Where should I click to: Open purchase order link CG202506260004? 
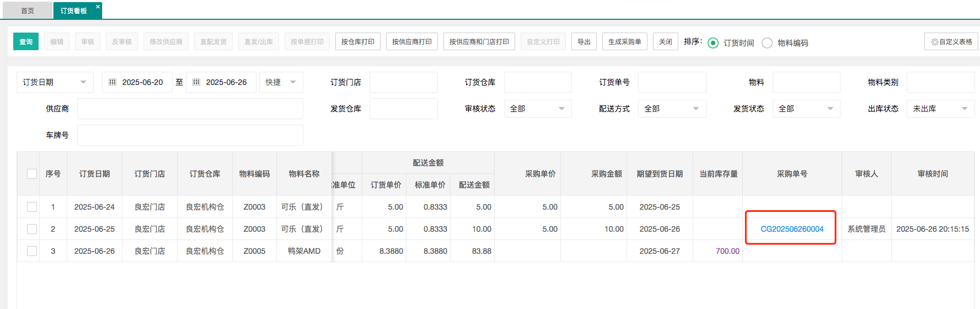click(791, 229)
